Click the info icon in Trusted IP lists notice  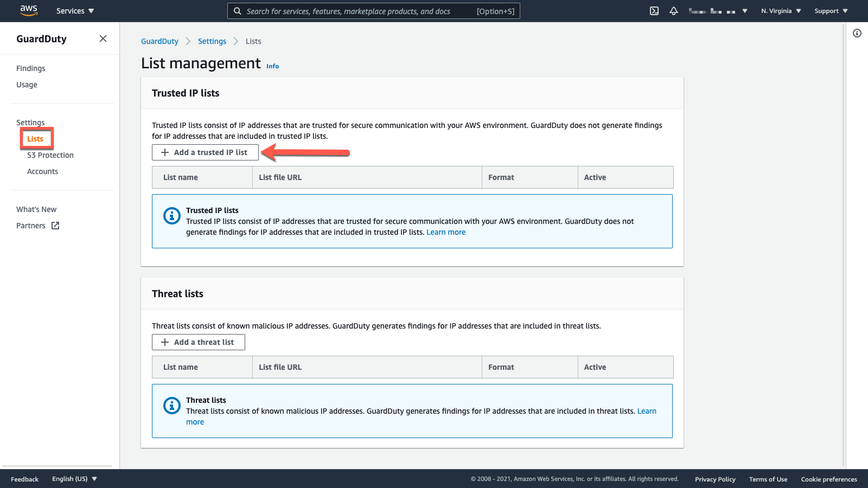coord(172,216)
